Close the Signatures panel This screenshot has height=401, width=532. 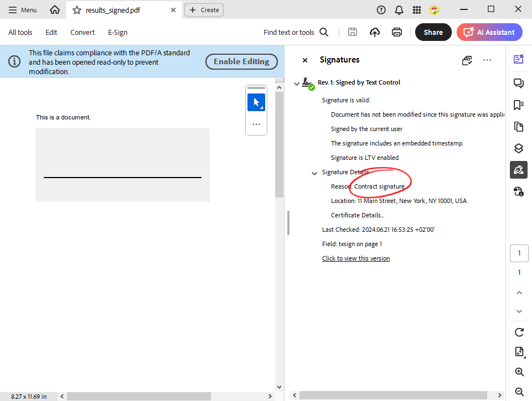305,60
